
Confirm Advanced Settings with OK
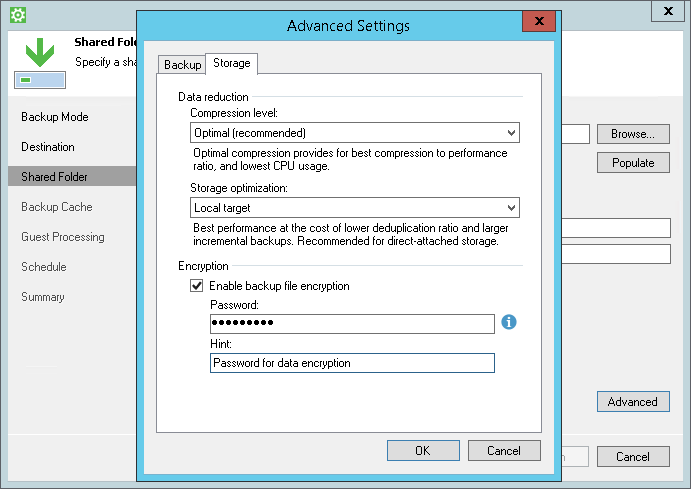click(423, 450)
